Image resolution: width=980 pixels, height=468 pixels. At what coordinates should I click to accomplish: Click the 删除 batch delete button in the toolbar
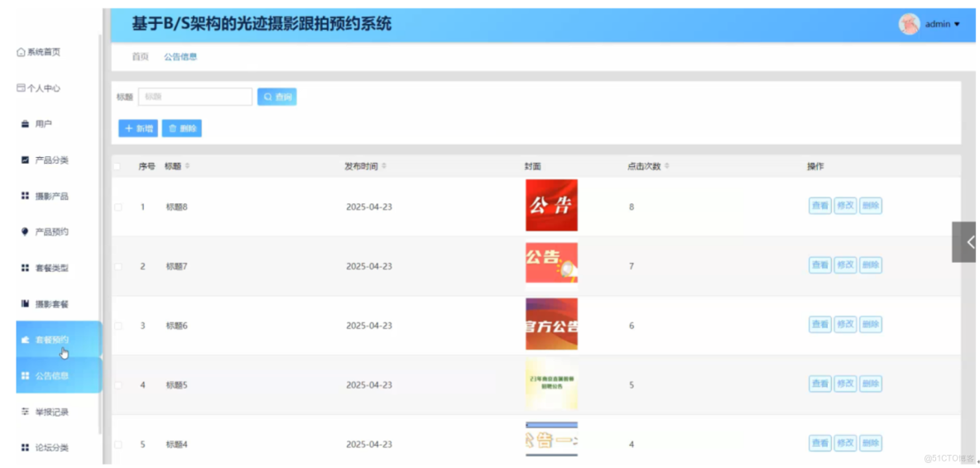click(182, 128)
